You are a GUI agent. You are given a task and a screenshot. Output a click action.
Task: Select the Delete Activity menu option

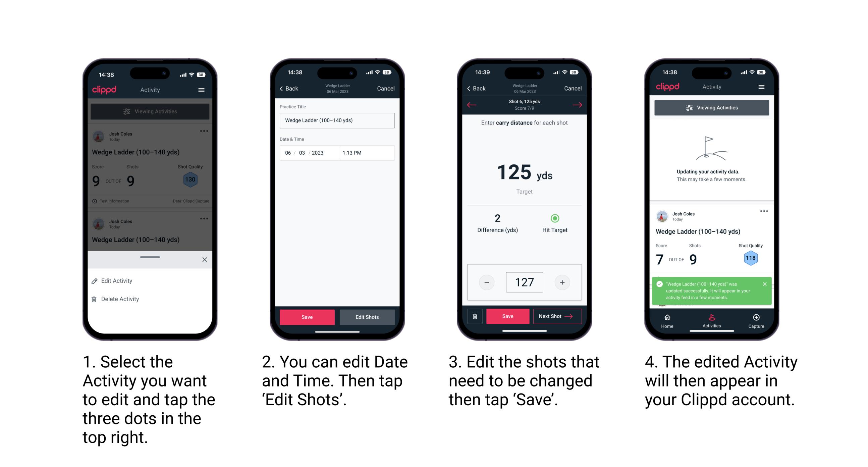click(x=121, y=299)
